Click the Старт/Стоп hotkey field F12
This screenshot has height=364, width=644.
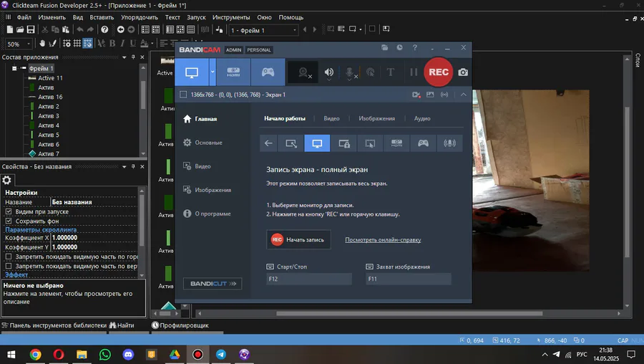point(309,279)
